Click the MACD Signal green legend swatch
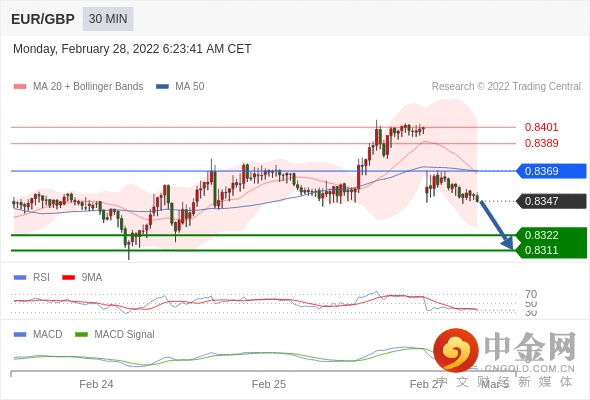 [81, 335]
